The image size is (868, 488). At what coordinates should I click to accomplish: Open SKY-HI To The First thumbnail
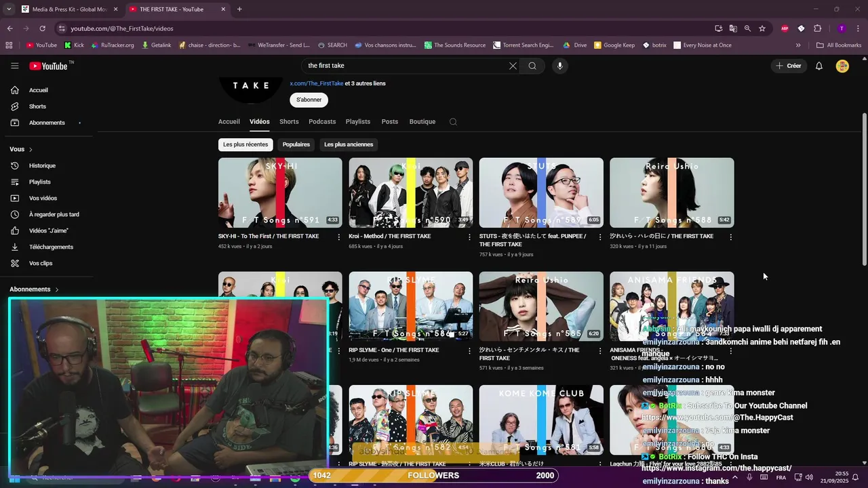[280, 192]
